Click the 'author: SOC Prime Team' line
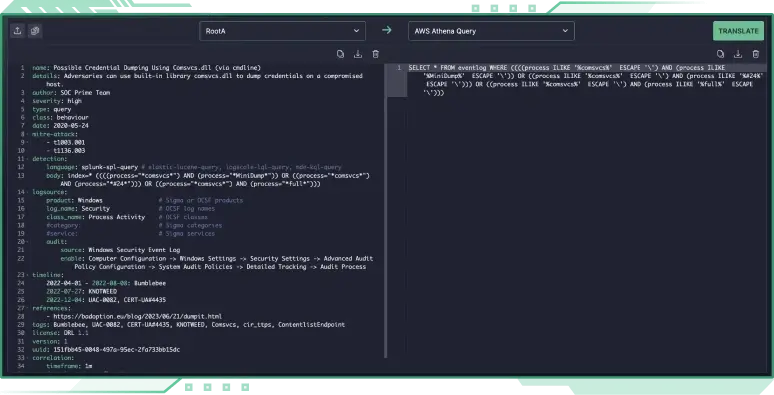The width and height of the screenshot is (774, 395). (x=71, y=93)
